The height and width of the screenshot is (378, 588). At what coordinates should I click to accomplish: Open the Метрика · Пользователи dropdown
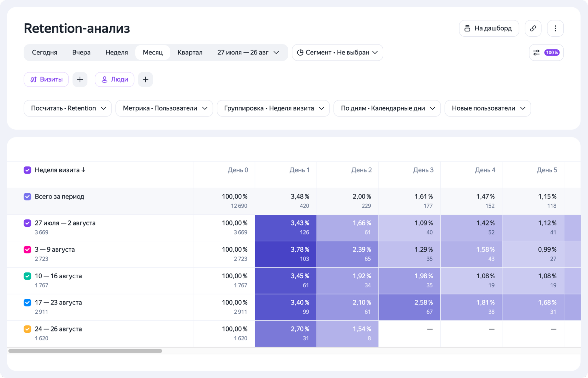click(164, 108)
